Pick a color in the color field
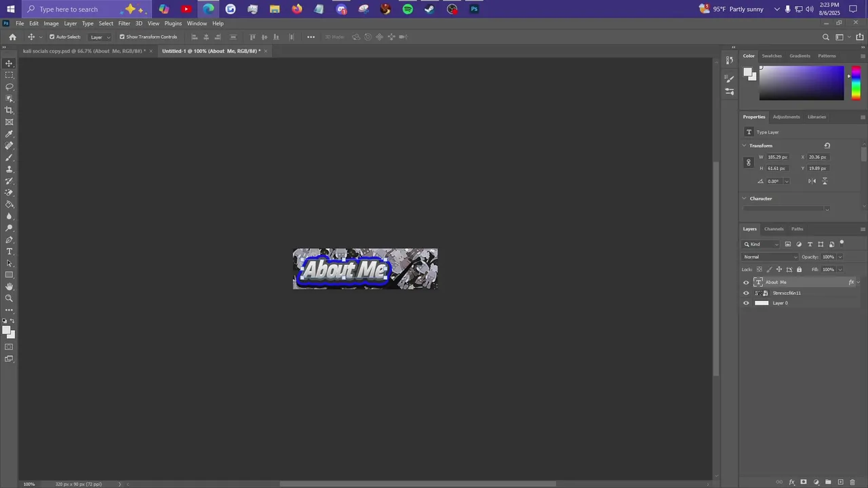This screenshot has width=868, height=488. click(x=802, y=83)
